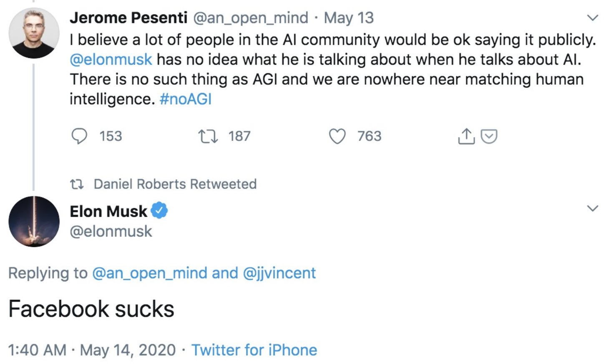The image size is (611, 364).
Task: Select the retweet icon showing 187
Action: [x=208, y=136]
